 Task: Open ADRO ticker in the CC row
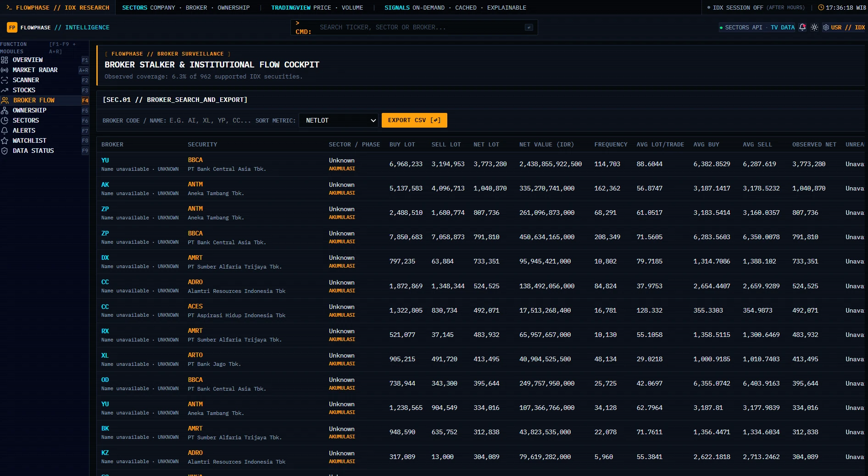point(195,282)
